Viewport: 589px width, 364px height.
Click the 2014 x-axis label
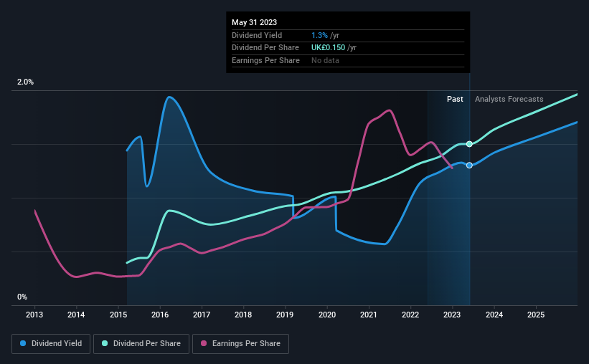[76, 315]
